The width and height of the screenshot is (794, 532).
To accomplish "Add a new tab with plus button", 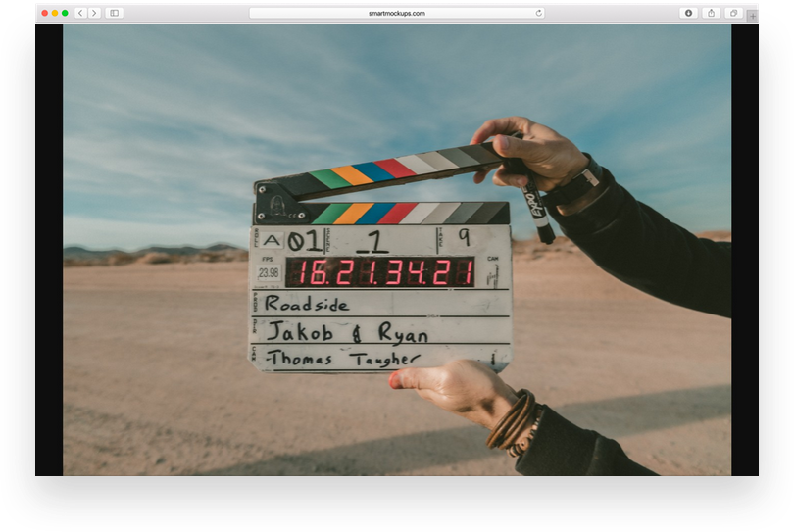I will pos(752,15).
